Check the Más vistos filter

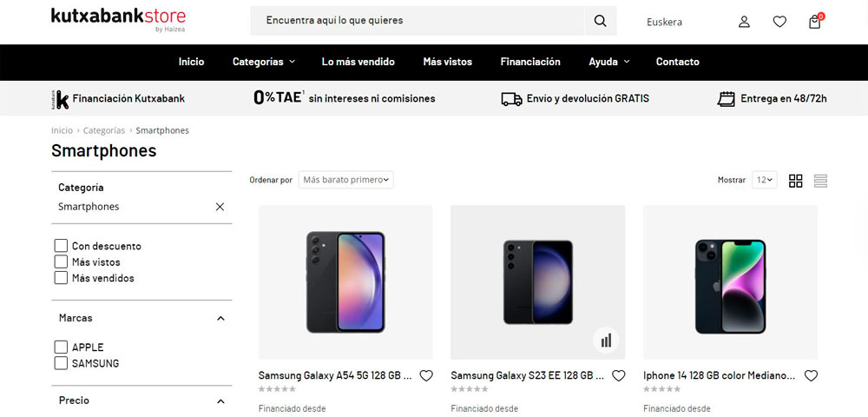(61, 261)
